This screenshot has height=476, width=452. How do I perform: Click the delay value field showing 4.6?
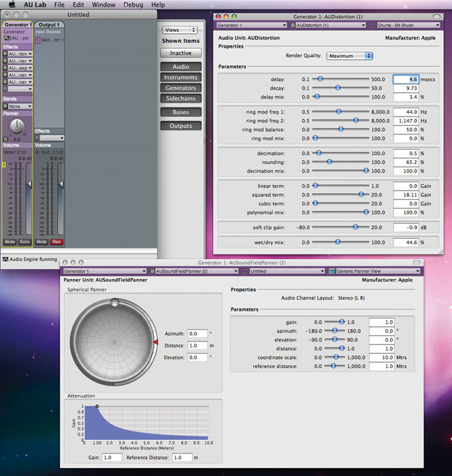pyautogui.click(x=406, y=80)
